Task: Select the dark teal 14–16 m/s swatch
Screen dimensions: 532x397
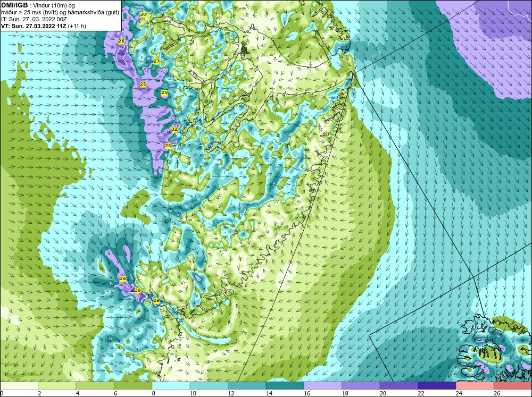Action: tap(285, 386)
